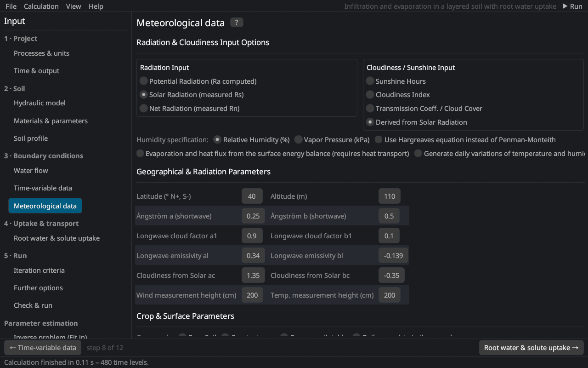
Task: Open the Calculation menu
Action: pos(41,6)
